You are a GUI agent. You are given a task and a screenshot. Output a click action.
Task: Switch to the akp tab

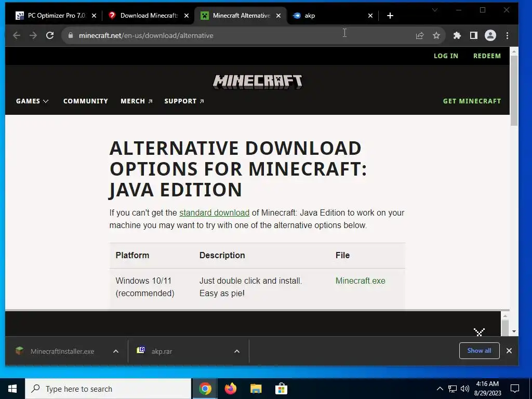pyautogui.click(x=332, y=16)
